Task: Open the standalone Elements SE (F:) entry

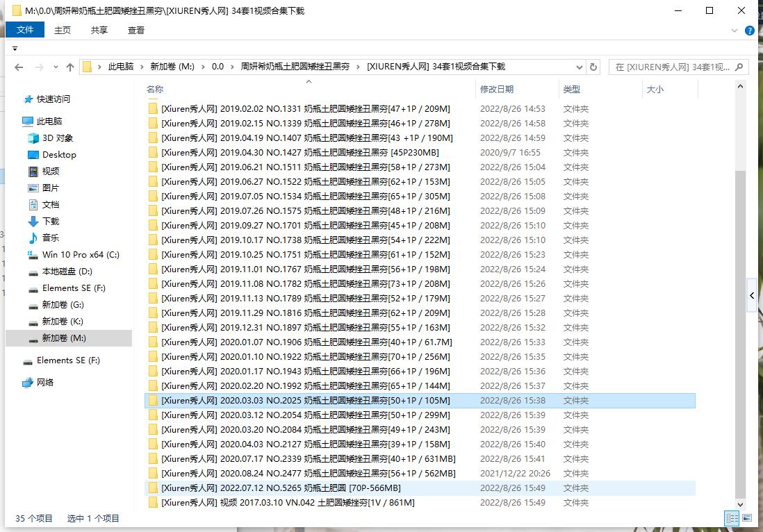Action: [68, 360]
